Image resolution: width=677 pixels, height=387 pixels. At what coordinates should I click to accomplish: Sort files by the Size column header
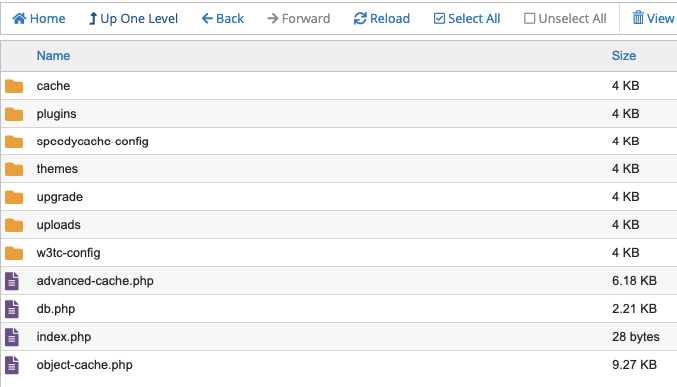623,56
